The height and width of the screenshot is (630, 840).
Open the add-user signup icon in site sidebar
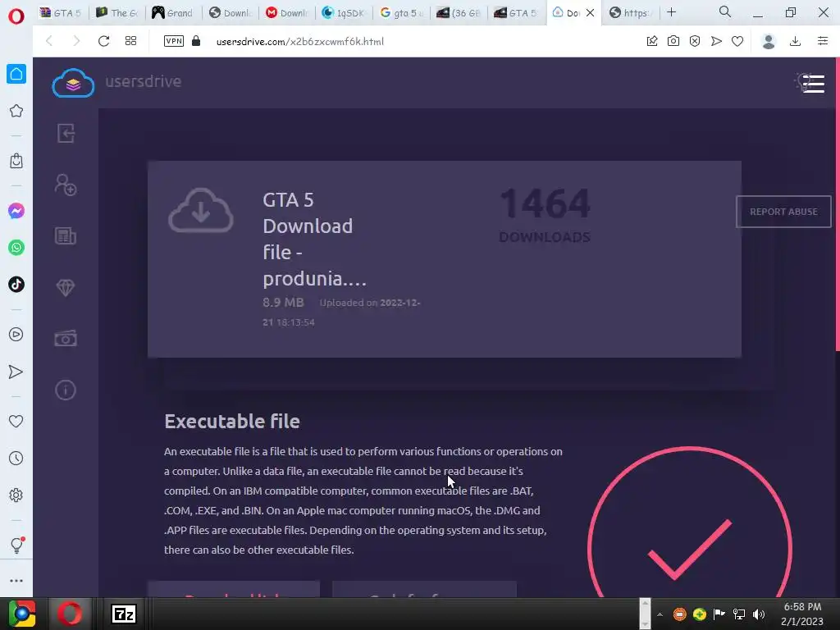(x=66, y=185)
